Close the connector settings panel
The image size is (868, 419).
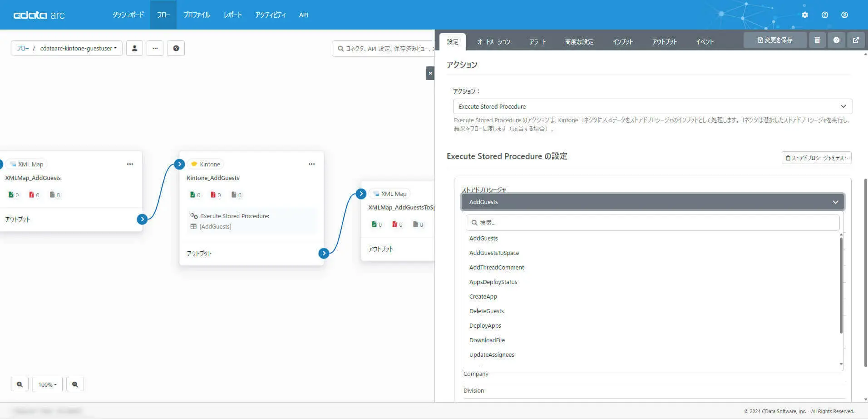[430, 73]
